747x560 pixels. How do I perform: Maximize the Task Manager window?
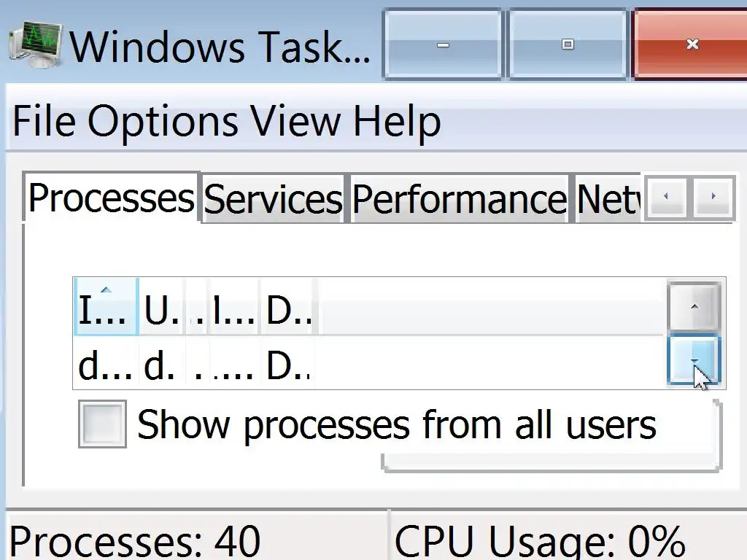point(567,44)
